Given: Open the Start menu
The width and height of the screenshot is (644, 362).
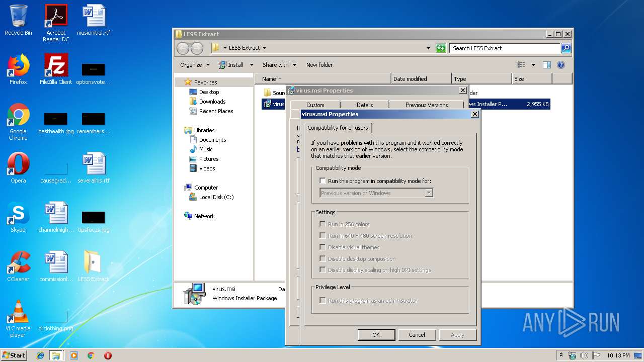Looking at the screenshot, I should (x=14, y=355).
